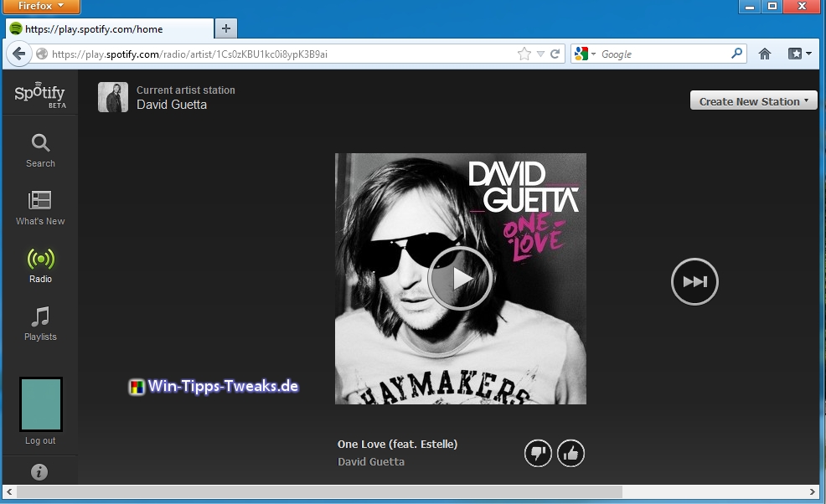The image size is (826, 504).
Task: Open a new browser tab
Action: tap(226, 28)
